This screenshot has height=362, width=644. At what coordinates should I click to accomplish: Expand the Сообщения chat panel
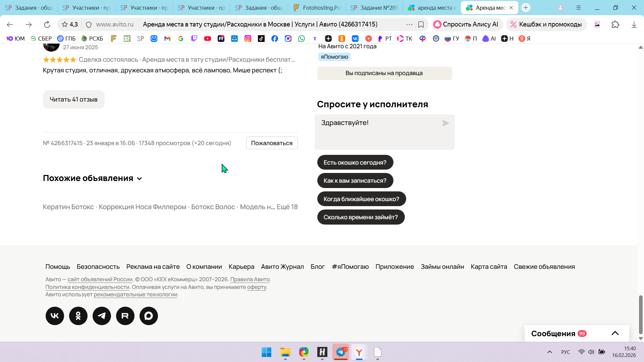point(615,333)
